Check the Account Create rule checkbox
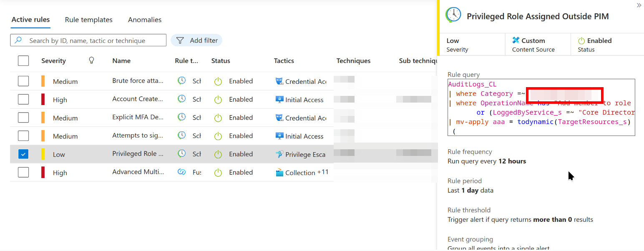Screen dimensions: 644x251 click(x=23, y=99)
